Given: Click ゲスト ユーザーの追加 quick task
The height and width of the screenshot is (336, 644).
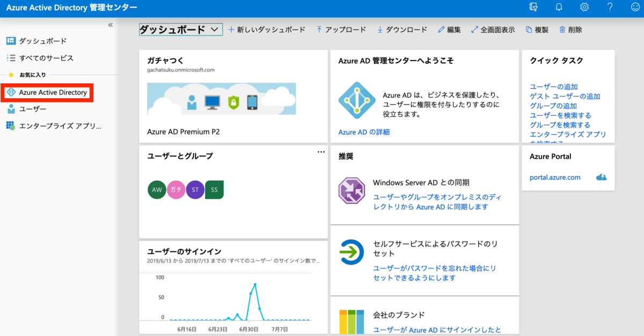Looking at the screenshot, I should tap(565, 96).
